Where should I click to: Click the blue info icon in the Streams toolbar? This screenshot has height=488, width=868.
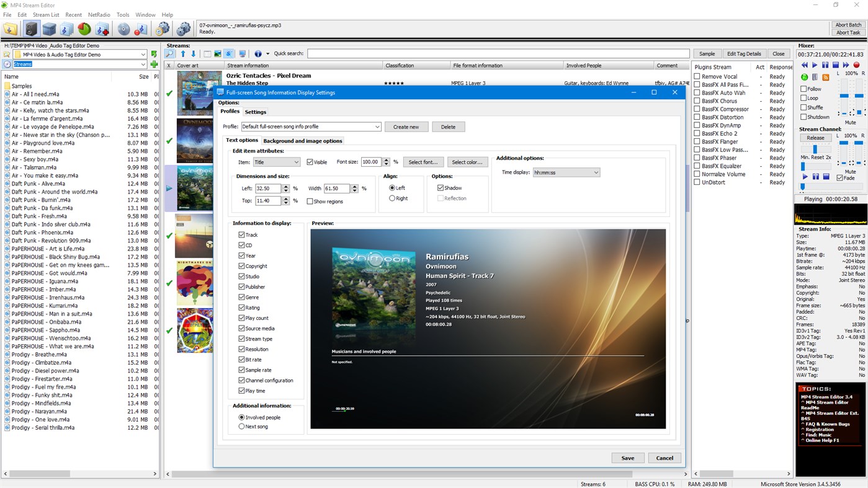(x=258, y=54)
